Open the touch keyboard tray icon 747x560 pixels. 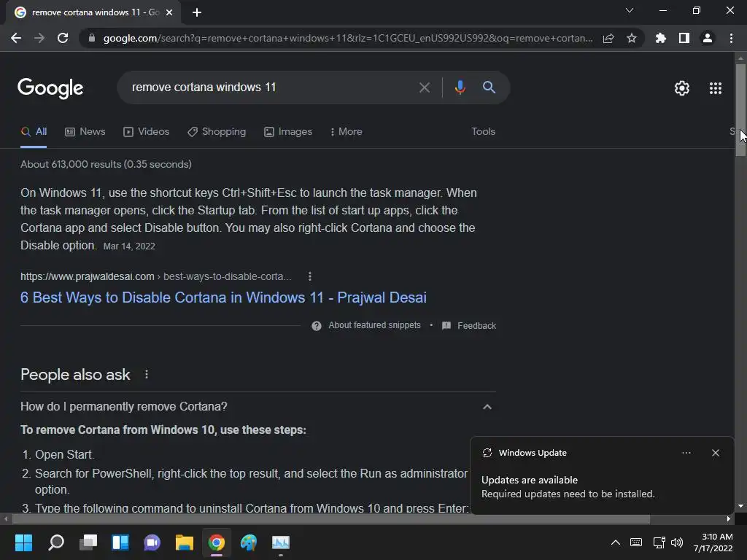(636, 542)
